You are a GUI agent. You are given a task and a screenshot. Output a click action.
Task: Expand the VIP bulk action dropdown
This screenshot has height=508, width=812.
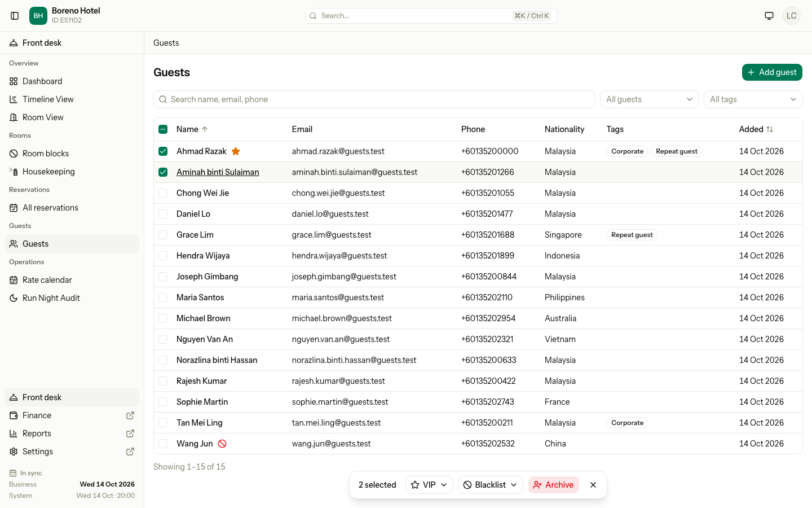429,485
